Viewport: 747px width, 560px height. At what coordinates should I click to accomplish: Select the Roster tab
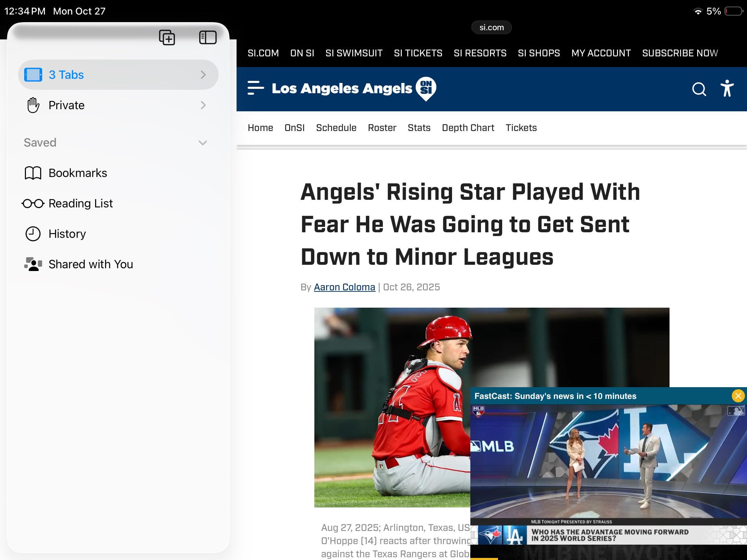(382, 128)
